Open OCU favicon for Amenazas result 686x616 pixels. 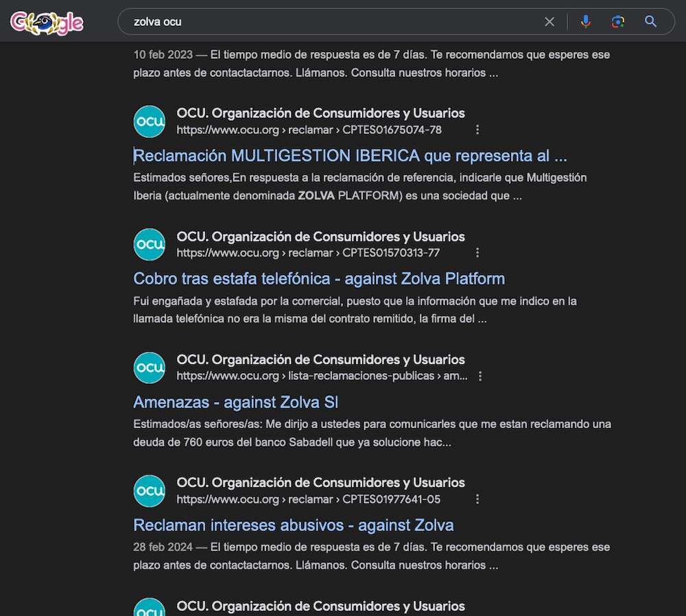(x=149, y=368)
